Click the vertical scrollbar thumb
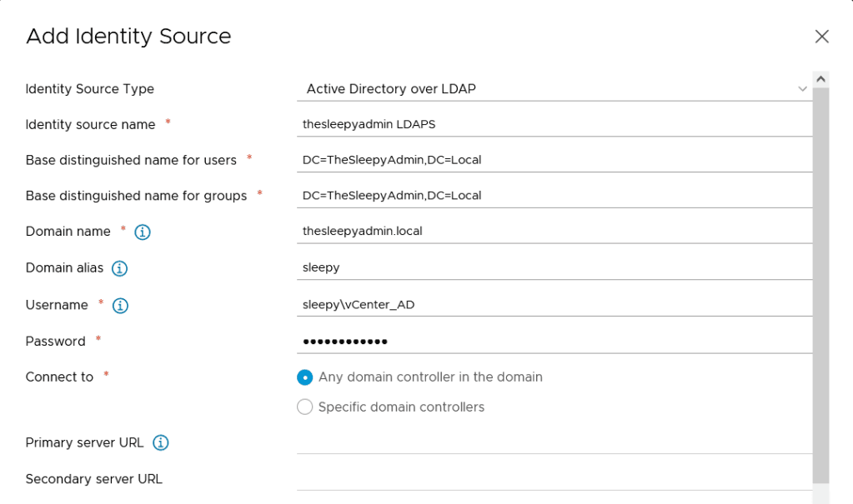Viewport: 853px width, 504px height. (820, 283)
